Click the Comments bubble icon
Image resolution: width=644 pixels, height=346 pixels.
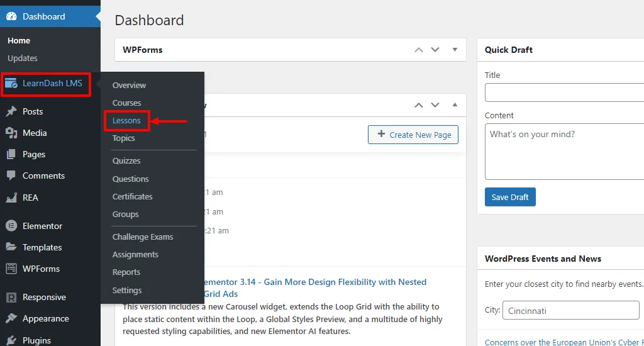[11, 176]
